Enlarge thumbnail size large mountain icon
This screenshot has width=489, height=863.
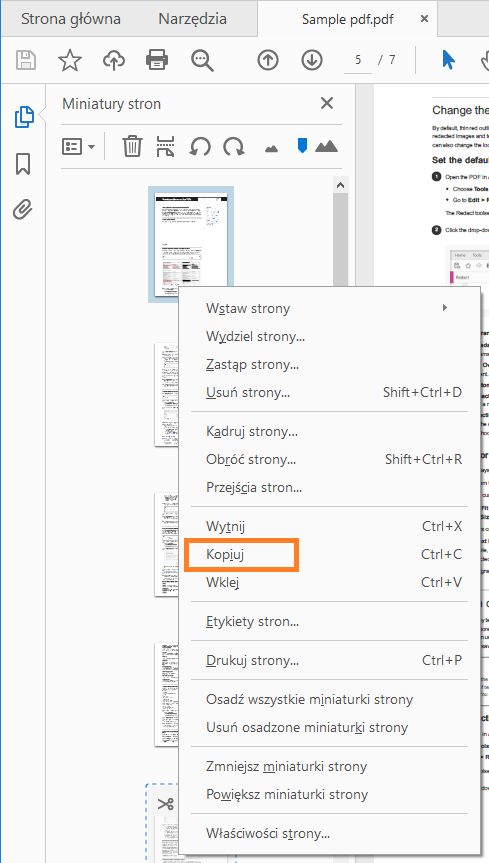pyautogui.click(x=327, y=146)
